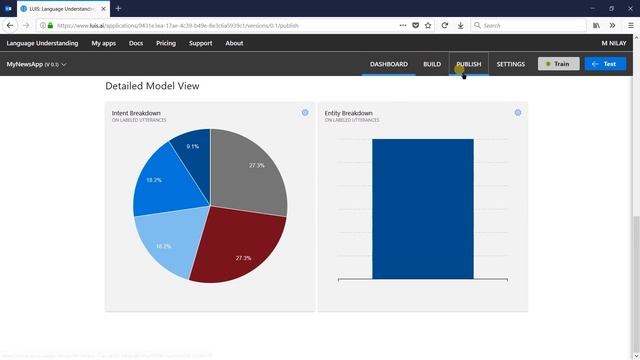Viewport: 640px width, 360px height.
Task: Open M NILAY user account menu
Action: (x=614, y=43)
